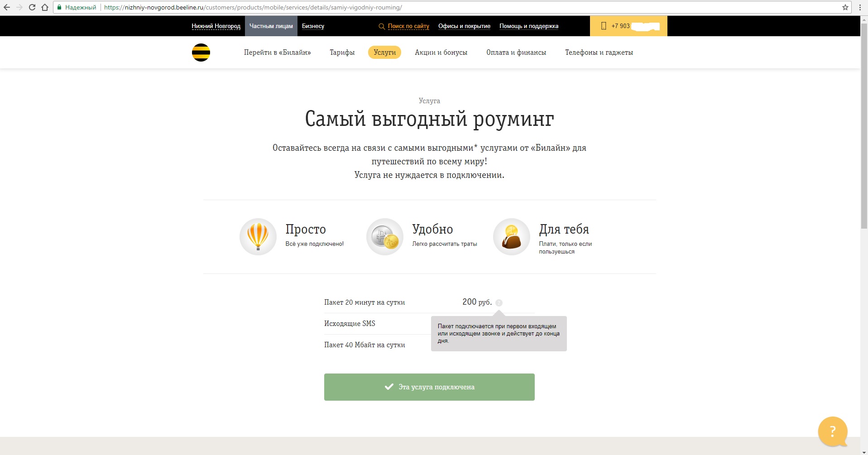The image size is (868, 455).
Task: Click Эта услуга подключена button
Action: (x=429, y=387)
